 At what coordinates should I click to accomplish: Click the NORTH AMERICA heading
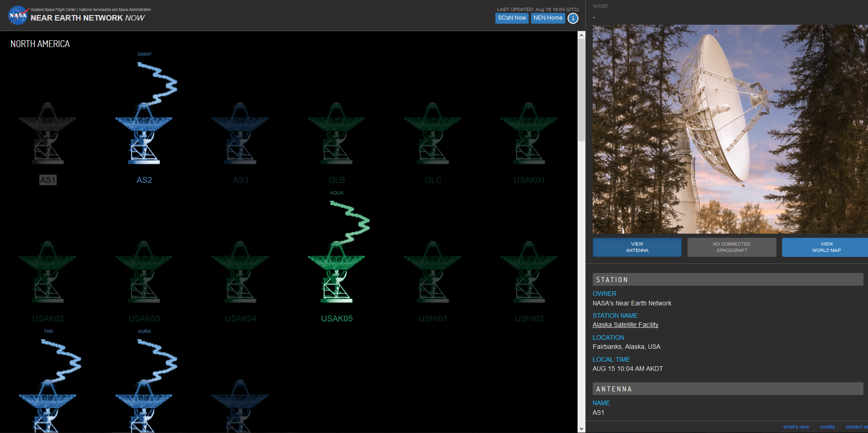coord(40,44)
